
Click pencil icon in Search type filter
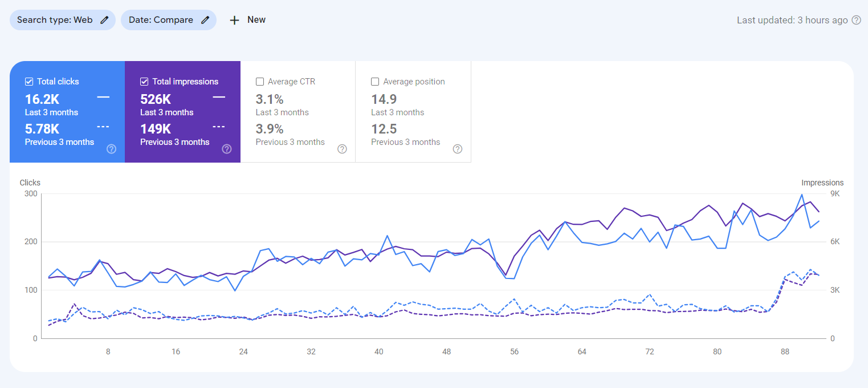point(104,20)
